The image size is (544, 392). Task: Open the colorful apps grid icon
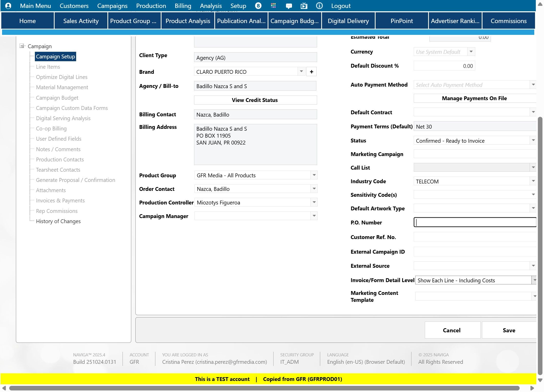273,6
